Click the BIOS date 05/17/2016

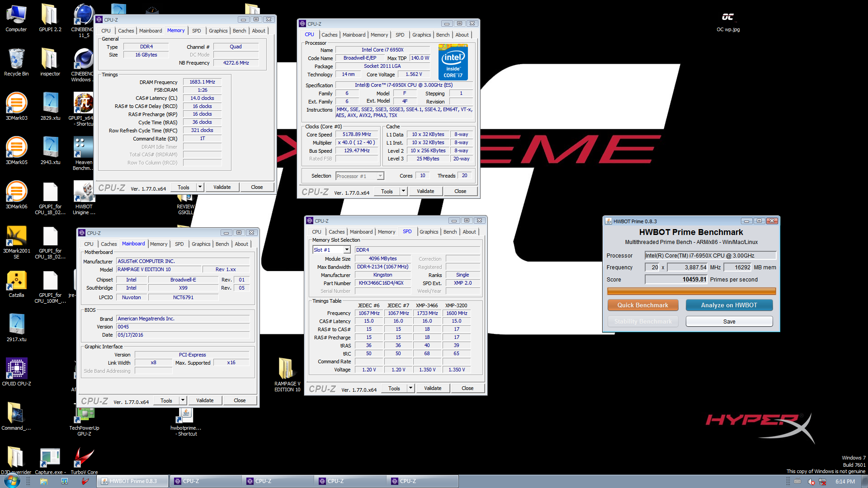tap(183, 335)
